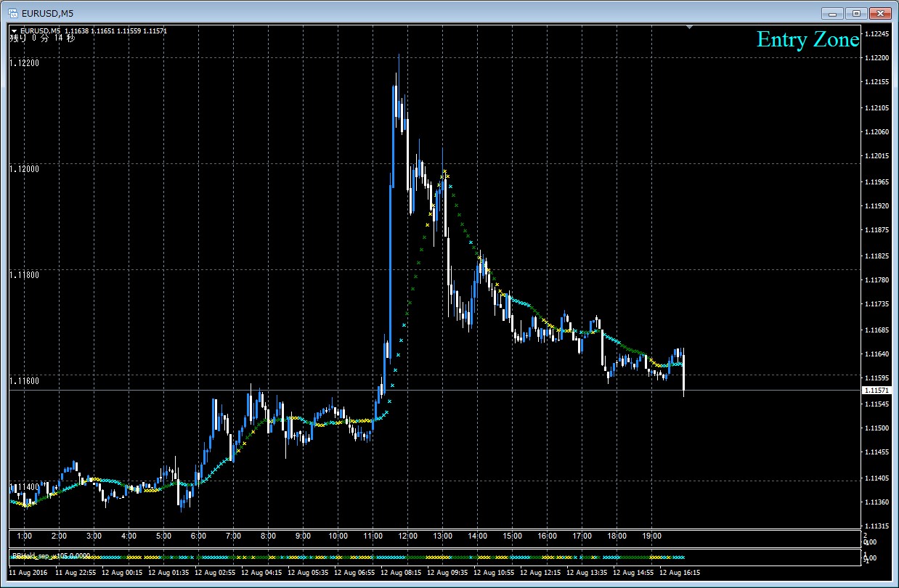Viewport: 899px width, 588px height.
Task: Click the 11 Aug 22:55 time axis label
Action: [76, 572]
